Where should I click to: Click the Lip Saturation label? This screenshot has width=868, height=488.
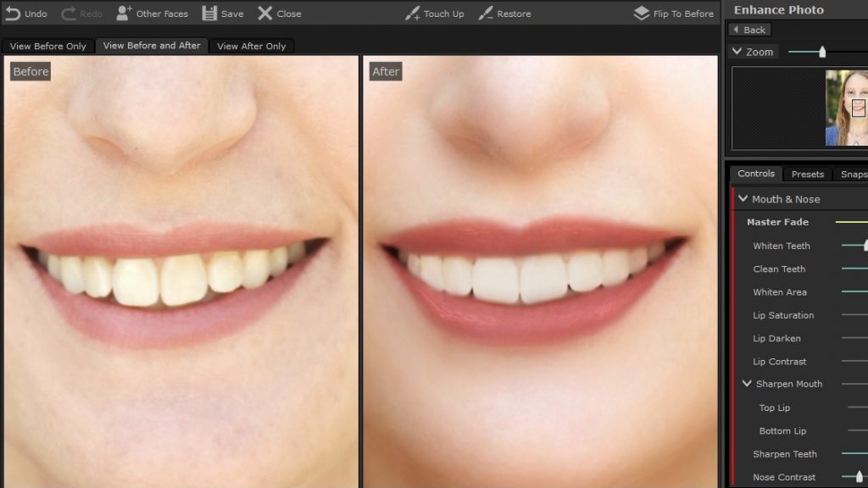(x=783, y=315)
